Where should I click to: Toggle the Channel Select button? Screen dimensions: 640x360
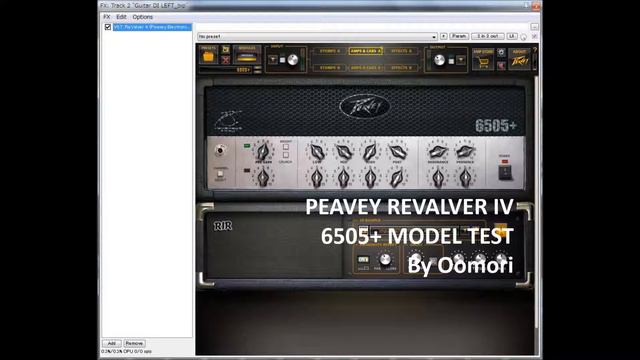click(x=220, y=174)
